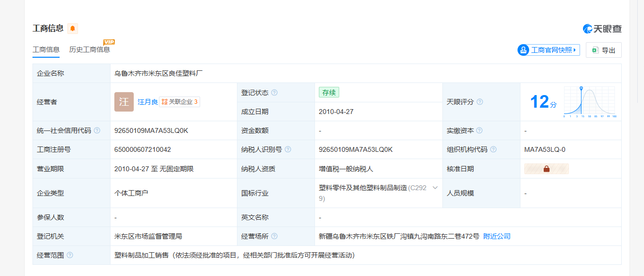Click the 导出 button
644x276 pixels.
click(604, 50)
